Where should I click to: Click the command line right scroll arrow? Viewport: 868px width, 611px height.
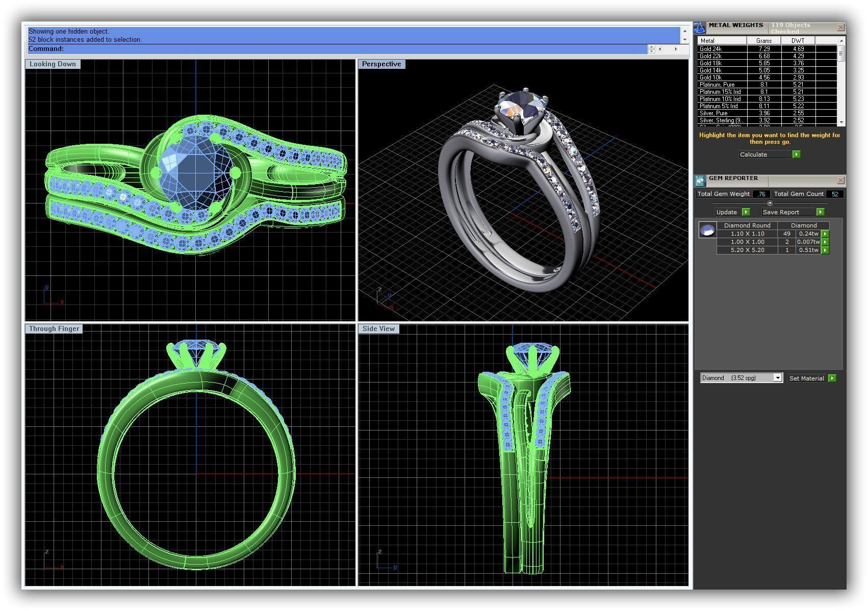click(x=676, y=49)
